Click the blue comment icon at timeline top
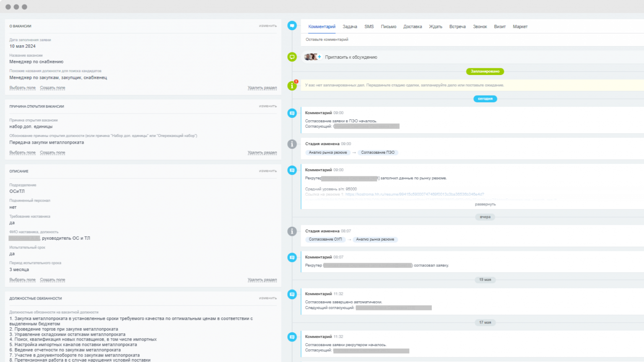644x362 pixels. click(292, 26)
